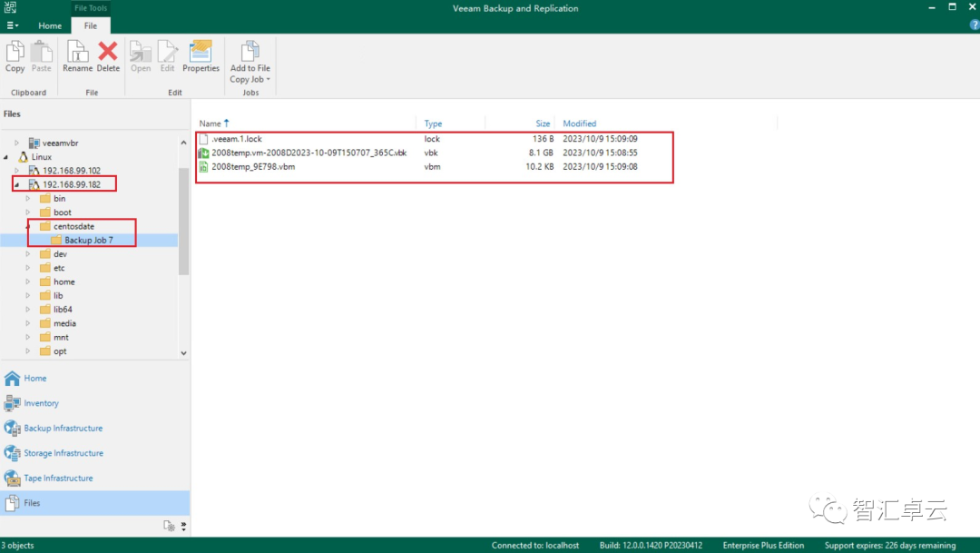Click navigation pane options icon
Viewport: 980px width, 553px height.
pyautogui.click(x=169, y=526)
